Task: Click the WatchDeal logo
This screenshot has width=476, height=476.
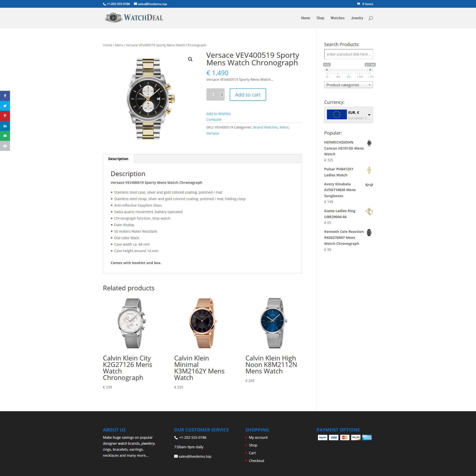Action: click(x=134, y=18)
